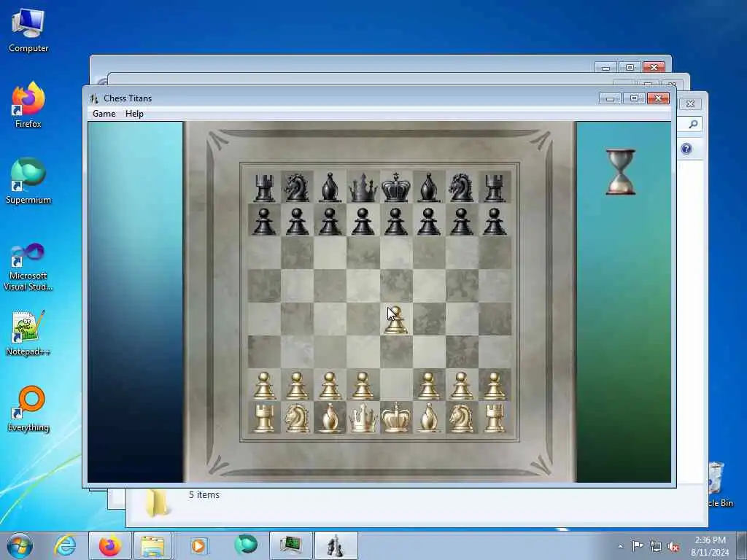Select the white rook on a1
Screen dimensions: 747x560
pos(264,418)
